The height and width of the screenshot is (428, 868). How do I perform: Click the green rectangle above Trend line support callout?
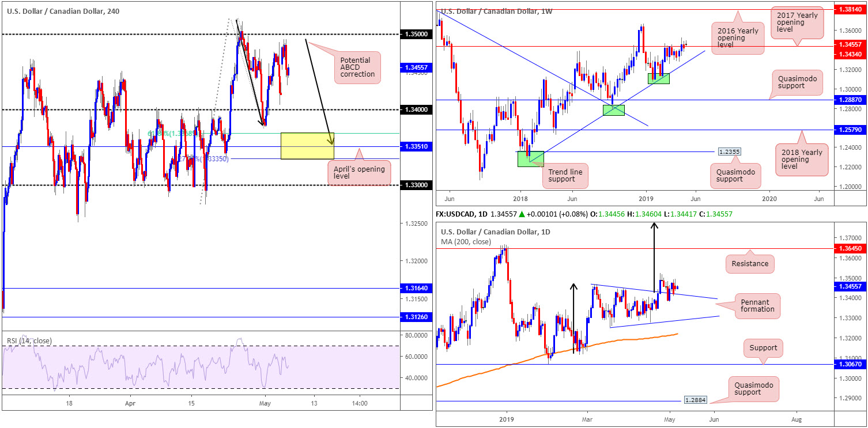[x=531, y=159]
